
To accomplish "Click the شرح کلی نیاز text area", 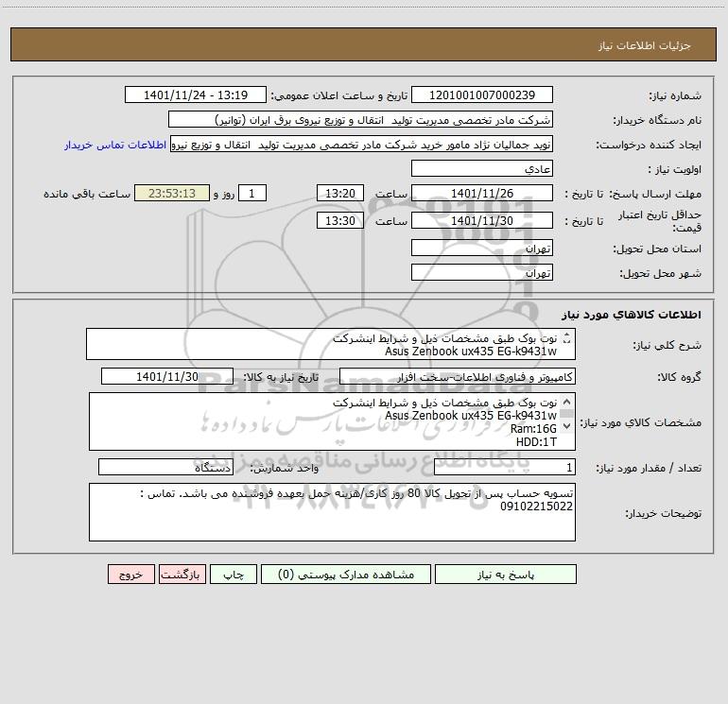I will click(x=331, y=344).
